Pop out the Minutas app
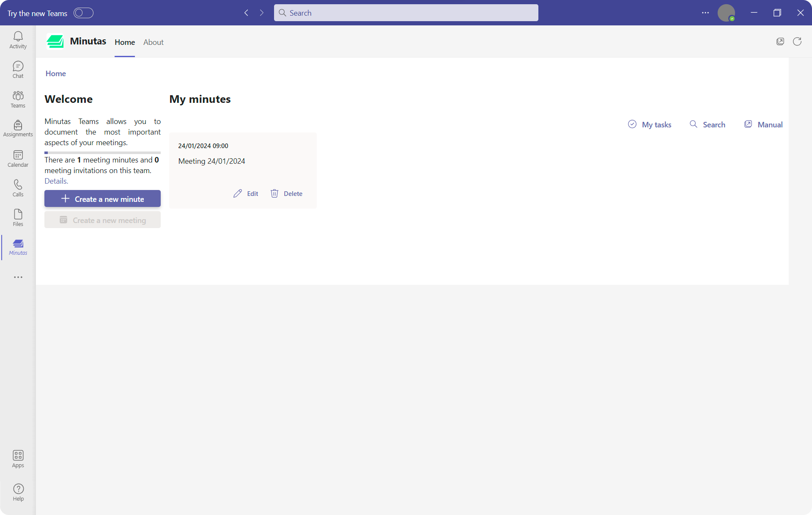812x515 pixels. tap(780, 41)
